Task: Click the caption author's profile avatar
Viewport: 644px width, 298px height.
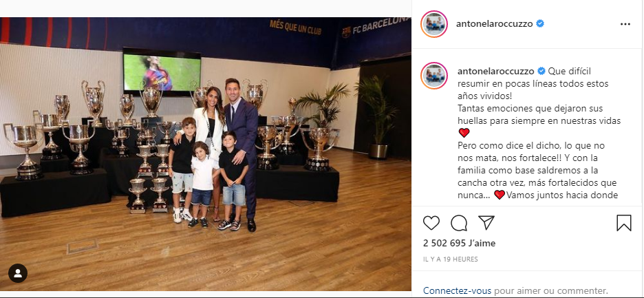Action: (x=434, y=76)
